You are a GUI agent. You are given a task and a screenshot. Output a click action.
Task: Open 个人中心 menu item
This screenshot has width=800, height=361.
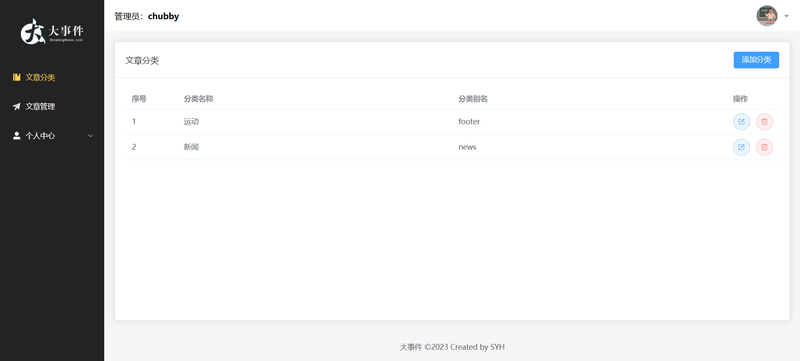coord(52,136)
